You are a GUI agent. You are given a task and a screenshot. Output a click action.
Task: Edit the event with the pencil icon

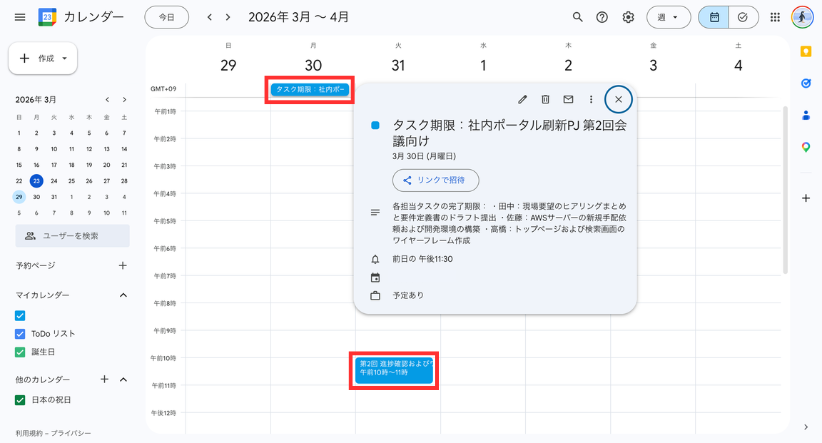522,99
